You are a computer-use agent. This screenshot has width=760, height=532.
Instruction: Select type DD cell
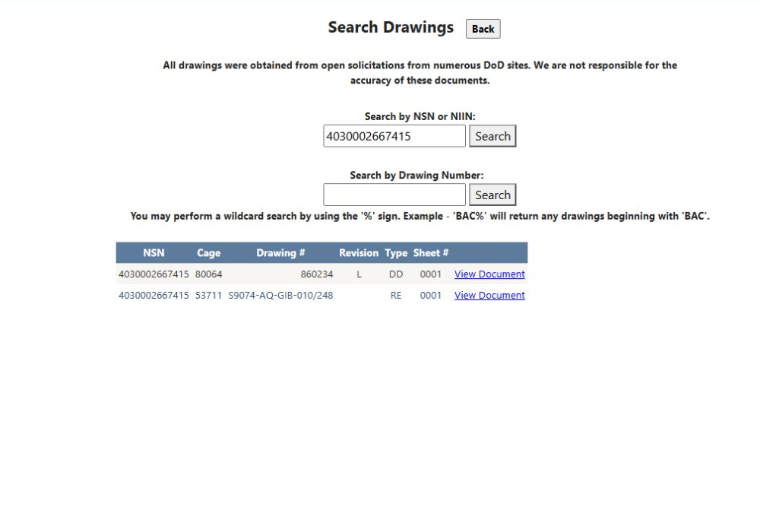(396, 274)
